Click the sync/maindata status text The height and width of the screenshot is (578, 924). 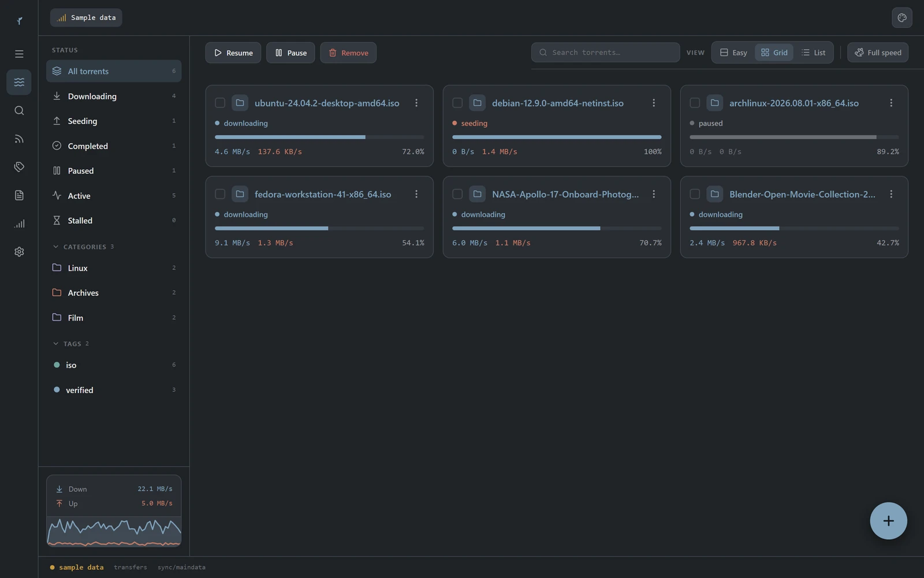(181, 568)
